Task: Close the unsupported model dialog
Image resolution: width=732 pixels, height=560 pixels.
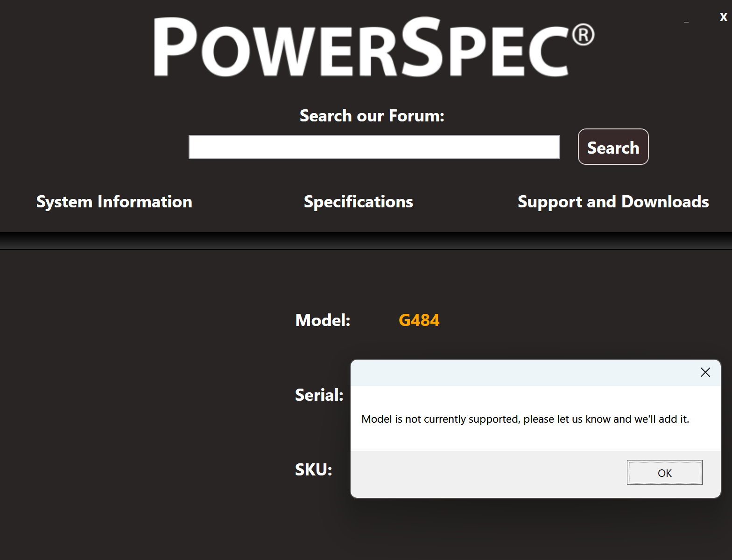Action: (x=705, y=372)
